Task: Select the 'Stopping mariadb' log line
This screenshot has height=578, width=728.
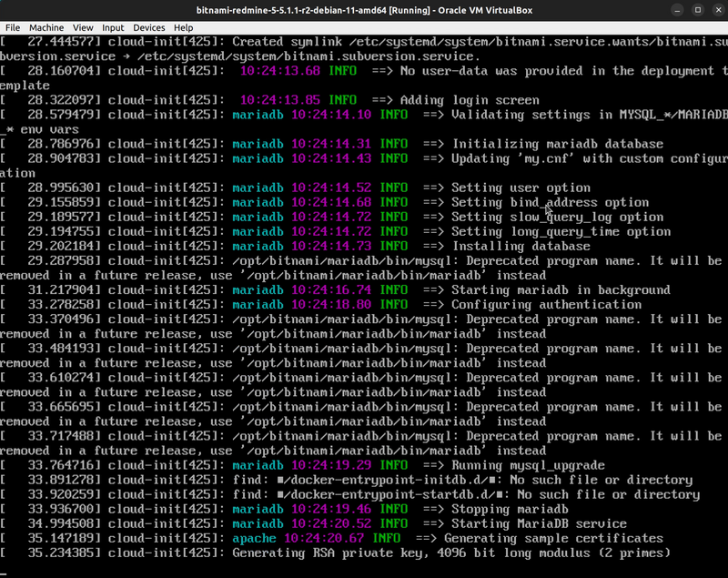Action: [x=537, y=509]
